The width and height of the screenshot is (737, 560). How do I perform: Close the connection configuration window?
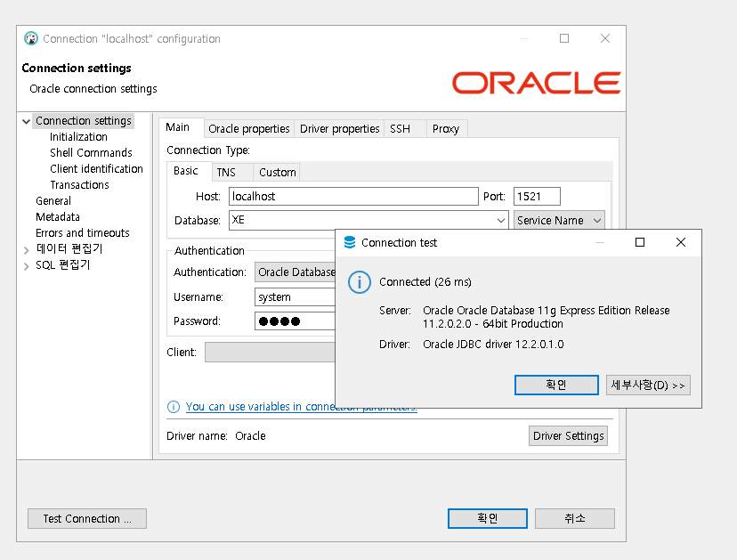click(605, 38)
